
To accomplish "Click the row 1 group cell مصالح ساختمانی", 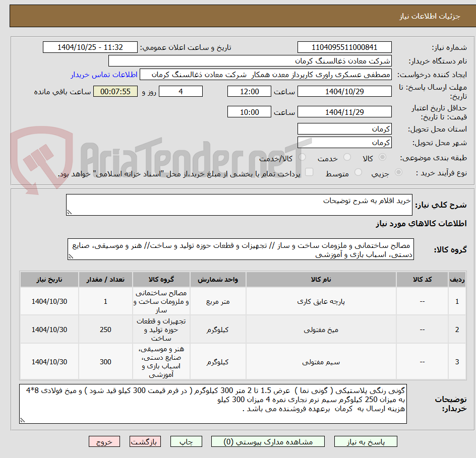I will coord(161,301).
